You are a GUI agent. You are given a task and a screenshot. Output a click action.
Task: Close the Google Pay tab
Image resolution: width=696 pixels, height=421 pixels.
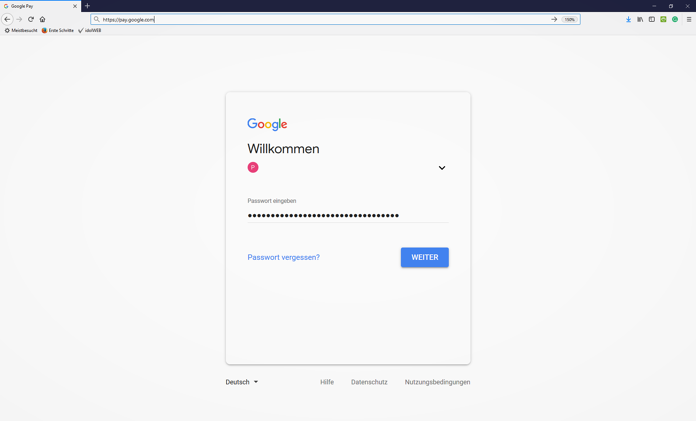(75, 6)
